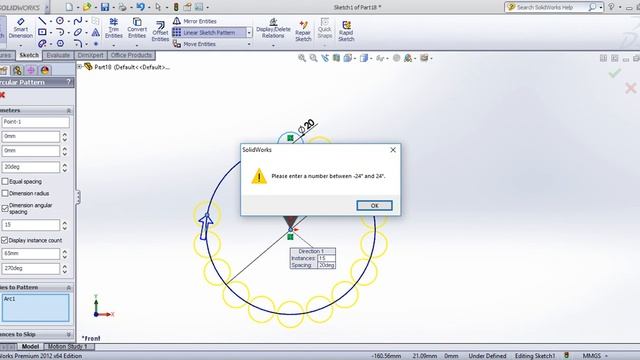Image resolution: width=640 pixels, height=360 pixels.
Task: Select the Ellipse sketch tool
Action: pos(78,32)
